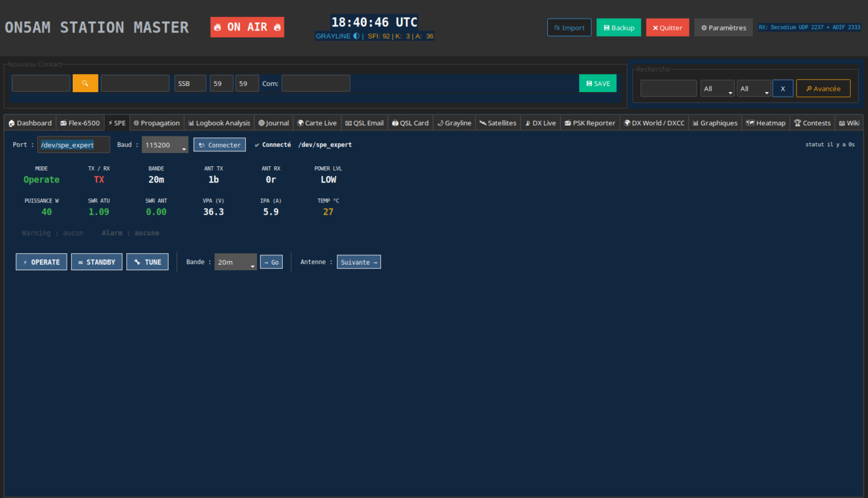This screenshot has height=498, width=868.
Task: Click the Connecter serial port button
Action: [220, 145]
